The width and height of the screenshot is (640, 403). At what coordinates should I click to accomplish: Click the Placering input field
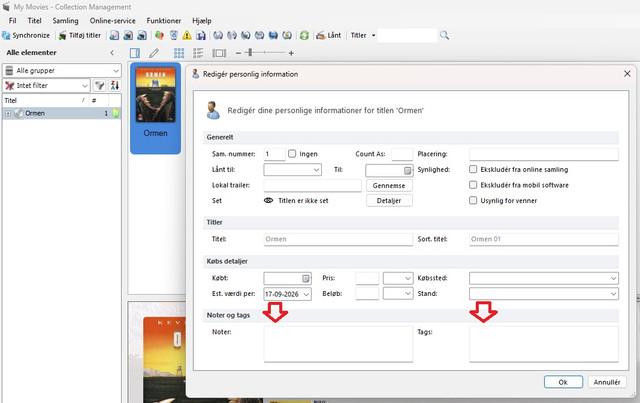pyautogui.click(x=544, y=154)
